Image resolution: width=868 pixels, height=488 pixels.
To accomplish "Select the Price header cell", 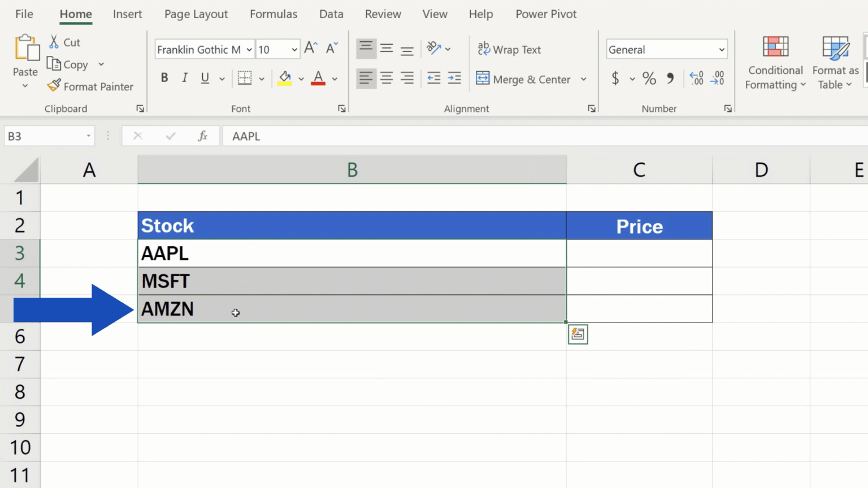I will point(639,226).
